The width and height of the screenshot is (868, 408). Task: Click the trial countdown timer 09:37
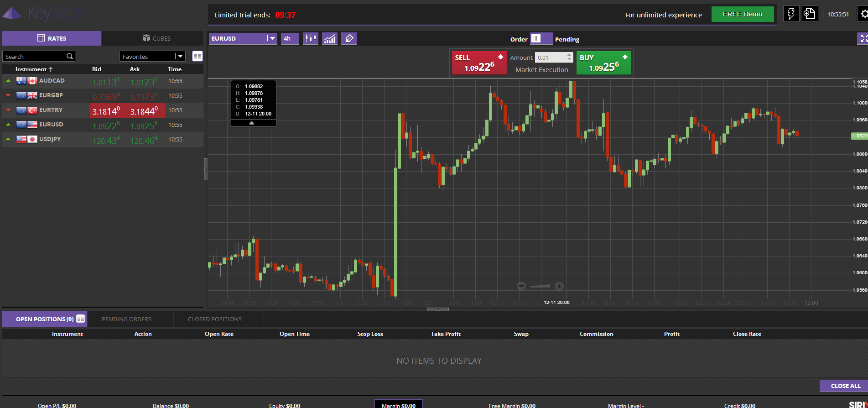pos(286,15)
